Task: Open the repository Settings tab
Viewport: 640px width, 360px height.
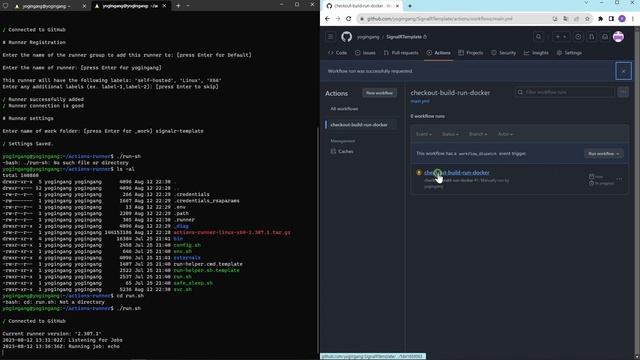Action: coord(569,53)
